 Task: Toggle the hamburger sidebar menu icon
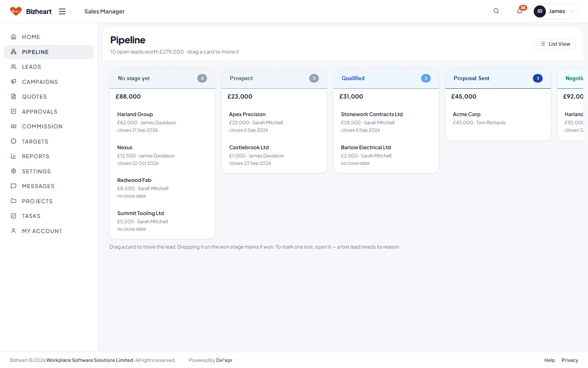[x=62, y=11]
